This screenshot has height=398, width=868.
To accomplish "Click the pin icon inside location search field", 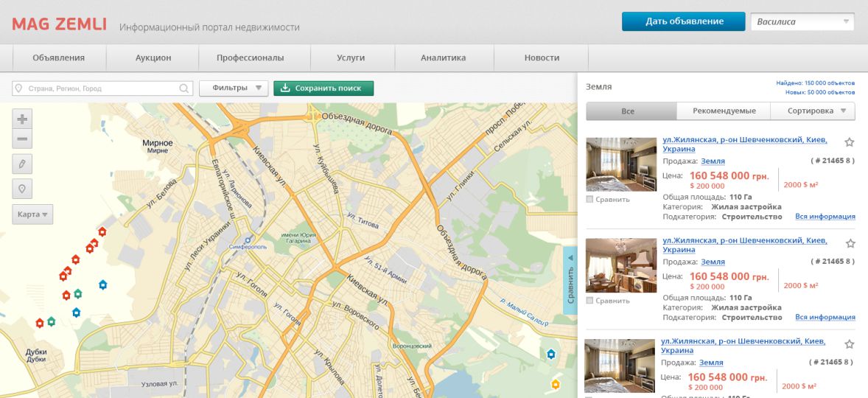I will click(19, 88).
